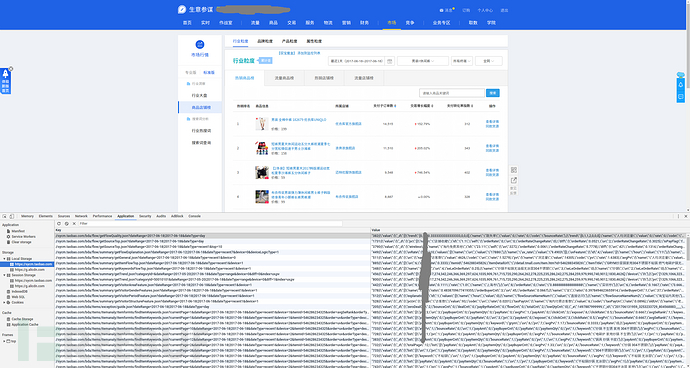Click the blue 搜索 button

[492, 93]
